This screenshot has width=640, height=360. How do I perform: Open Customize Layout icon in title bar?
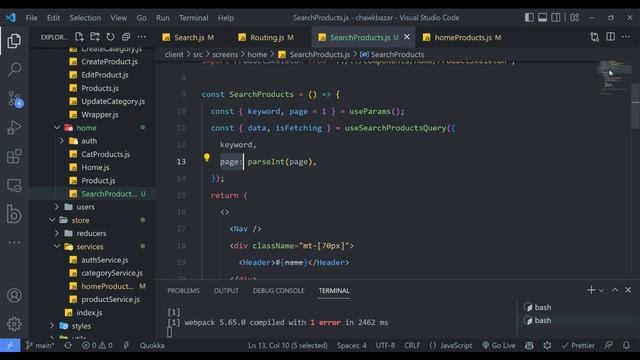(575, 18)
